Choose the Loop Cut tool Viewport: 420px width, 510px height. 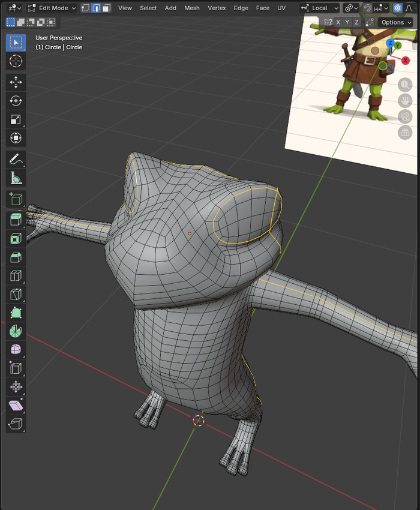tap(16, 276)
